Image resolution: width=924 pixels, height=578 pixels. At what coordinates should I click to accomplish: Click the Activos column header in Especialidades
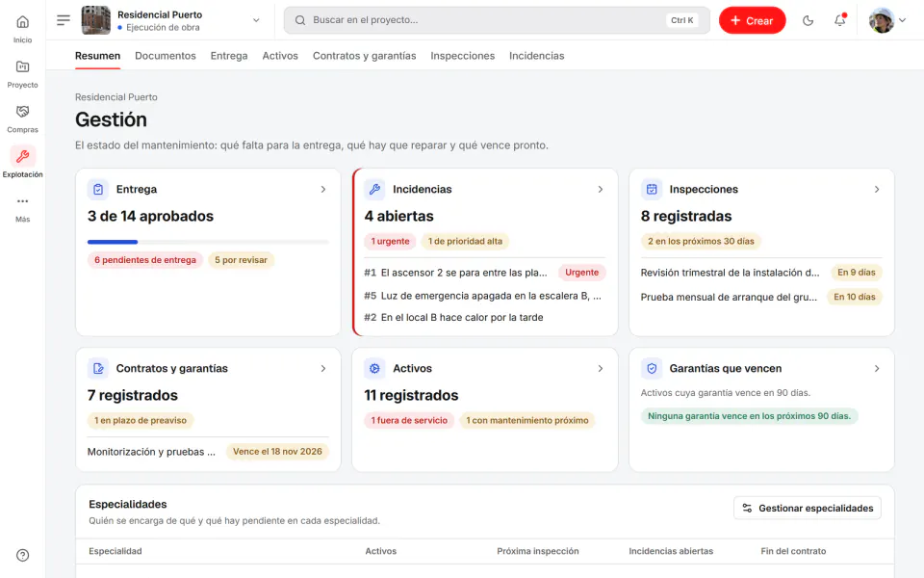click(381, 551)
